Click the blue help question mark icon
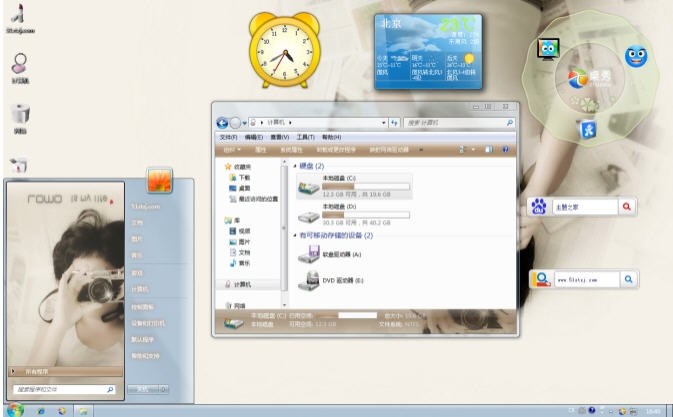The image size is (673, 417). point(505,149)
